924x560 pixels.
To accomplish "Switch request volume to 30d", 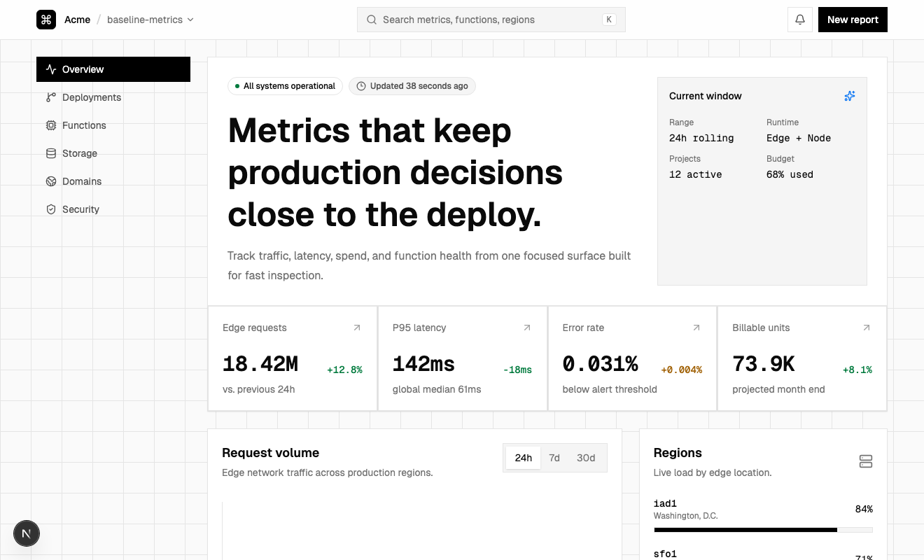I will [586, 458].
